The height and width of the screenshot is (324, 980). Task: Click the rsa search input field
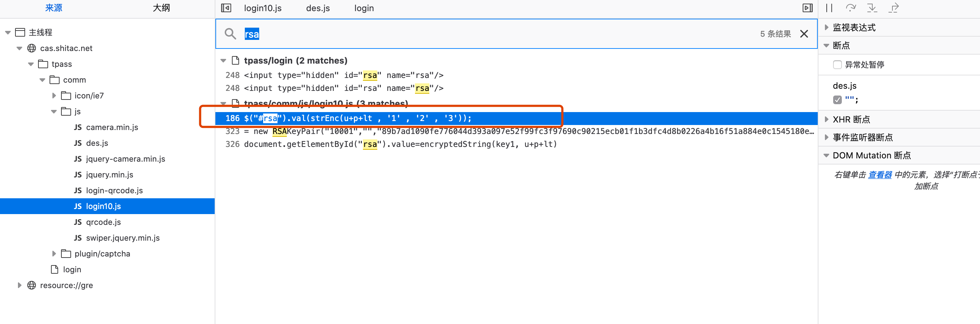495,34
